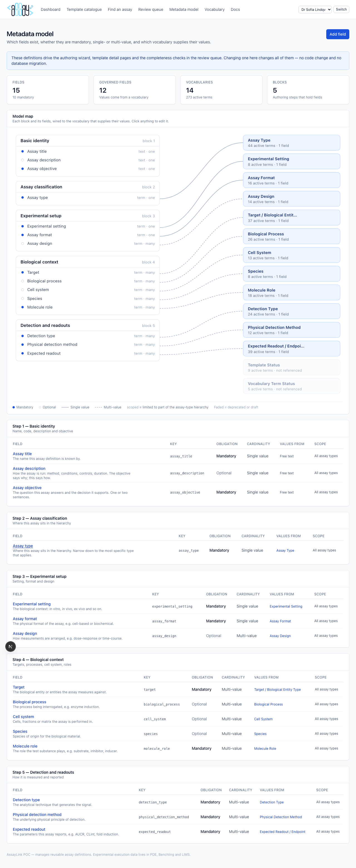This screenshot has height=868, width=356.
Task: Click the Species link in the Values From column
Action: [260, 734]
